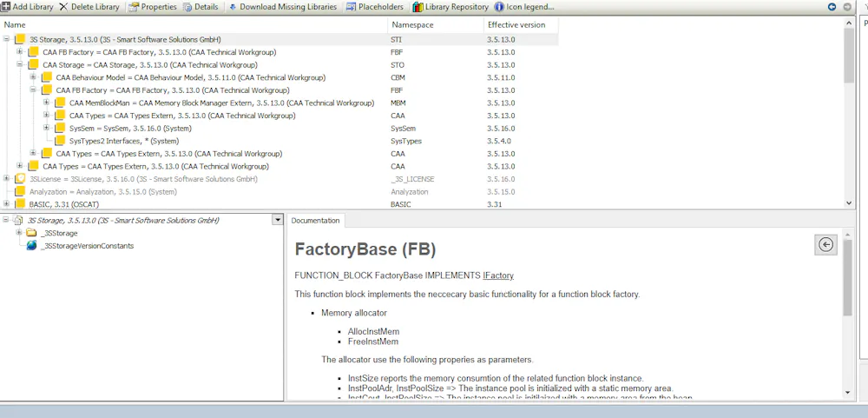The height and width of the screenshot is (418, 868).
Task: Click the grey navigate-forward arrow in toolbar
Action: (x=847, y=7)
